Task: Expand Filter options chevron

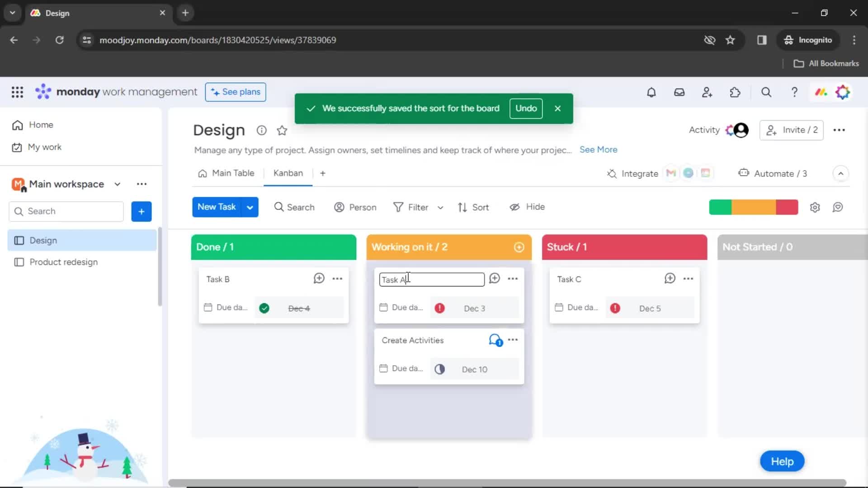Action: (x=440, y=207)
